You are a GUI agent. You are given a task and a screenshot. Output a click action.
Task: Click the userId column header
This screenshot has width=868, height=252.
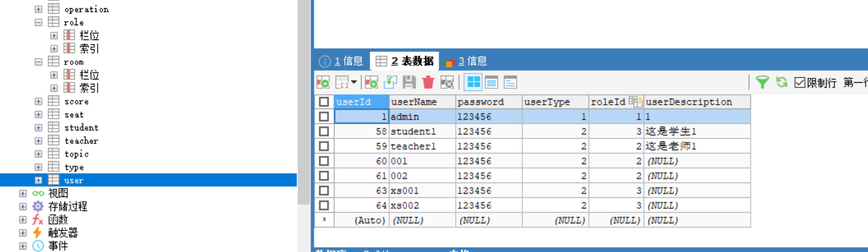pos(361,101)
